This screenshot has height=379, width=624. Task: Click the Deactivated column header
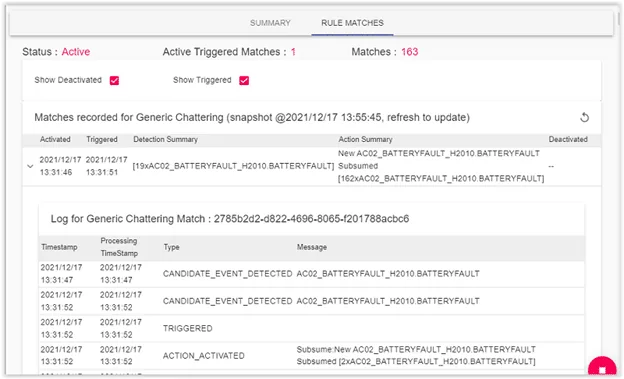coord(568,139)
